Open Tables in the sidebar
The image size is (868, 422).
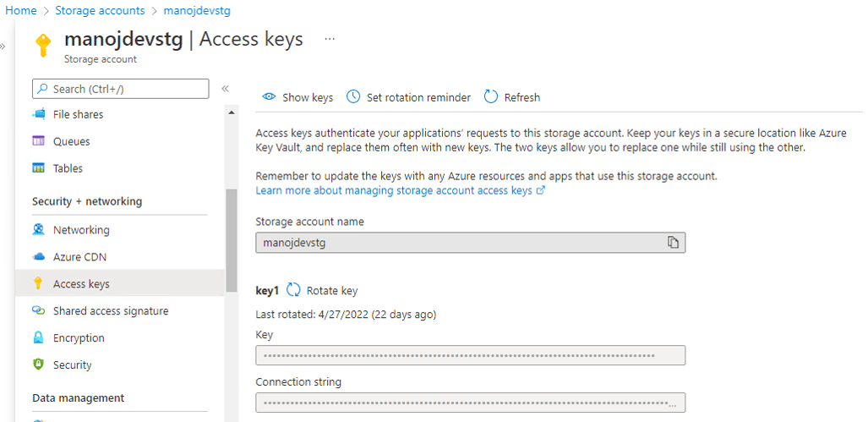pyautogui.click(x=68, y=168)
